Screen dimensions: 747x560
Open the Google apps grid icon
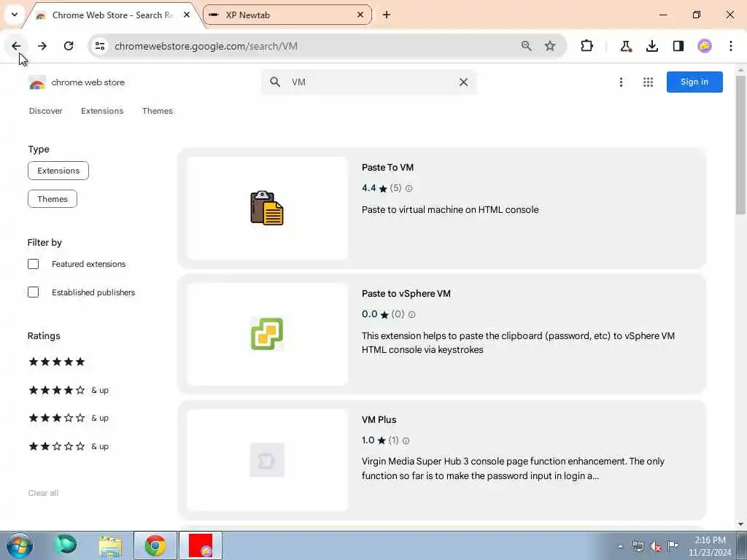pos(648,82)
